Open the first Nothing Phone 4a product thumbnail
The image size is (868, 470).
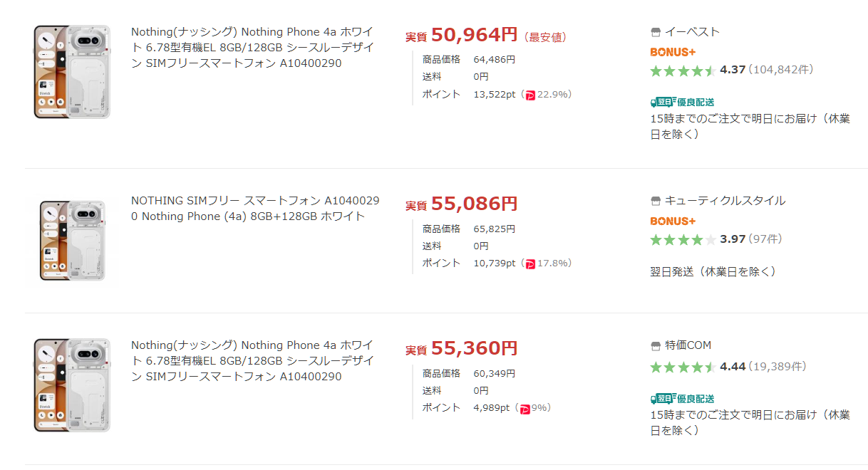[71, 71]
